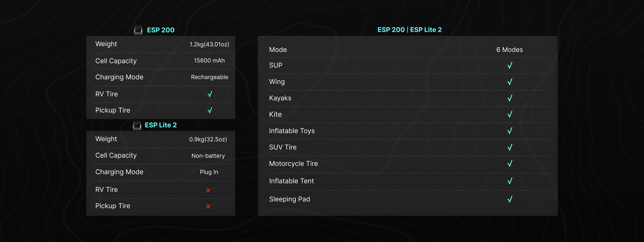
Task: Click the ESP 200 heading above left table
Action: 161,30
